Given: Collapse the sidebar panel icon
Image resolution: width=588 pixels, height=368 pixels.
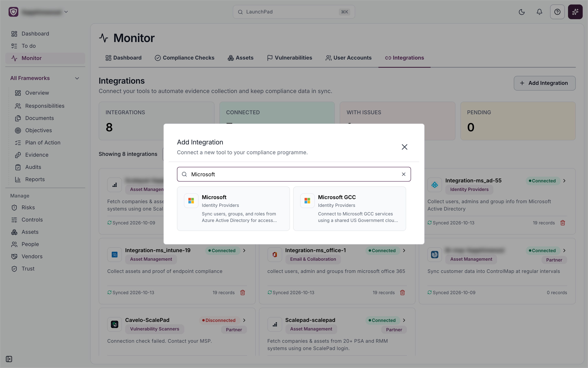Looking at the screenshot, I should 9,359.
